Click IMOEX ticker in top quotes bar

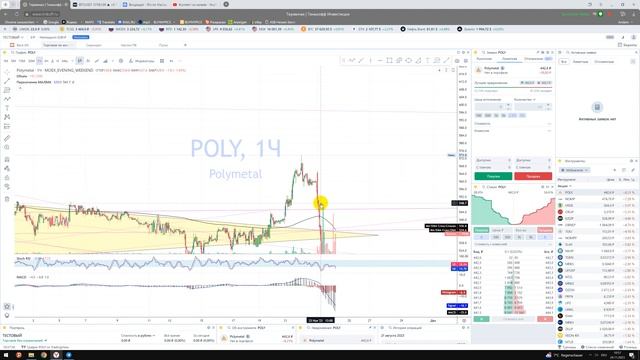130,29
